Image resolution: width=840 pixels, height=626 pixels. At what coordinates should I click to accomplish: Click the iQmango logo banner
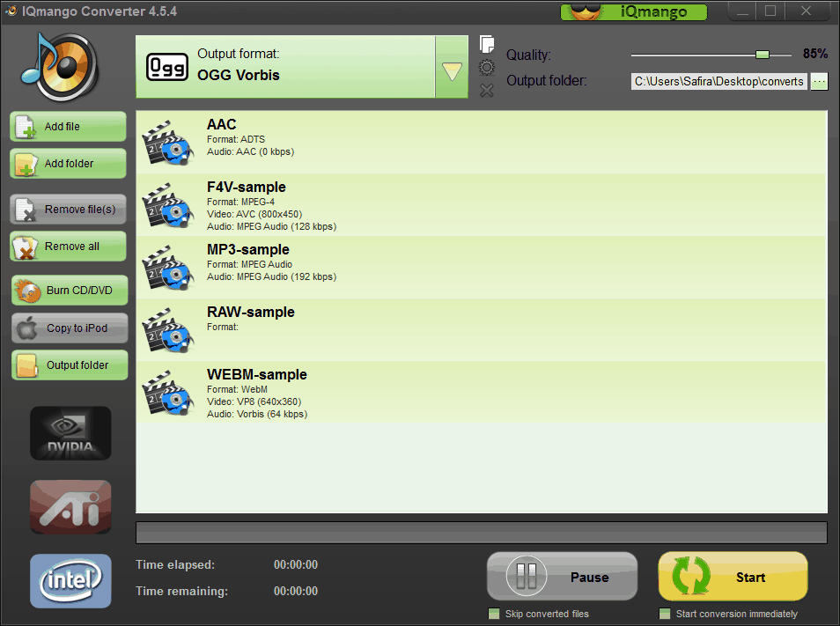click(634, 11)
